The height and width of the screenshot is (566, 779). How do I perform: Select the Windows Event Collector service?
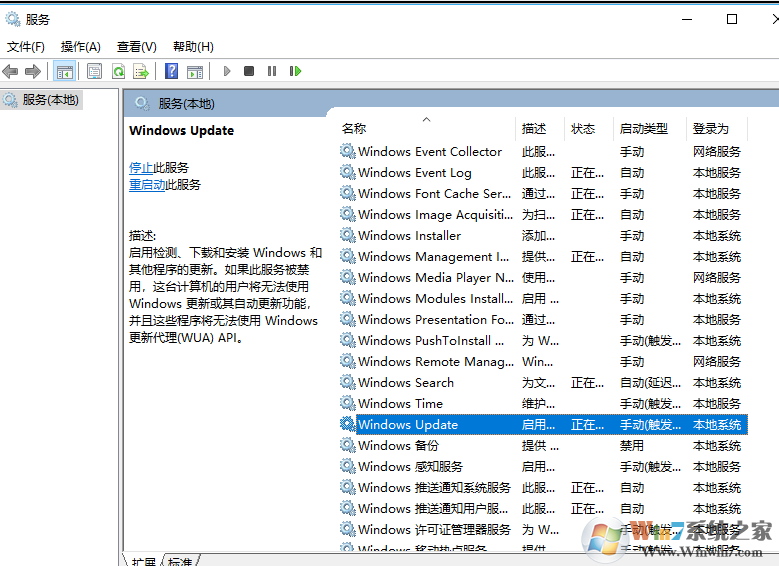543,152
